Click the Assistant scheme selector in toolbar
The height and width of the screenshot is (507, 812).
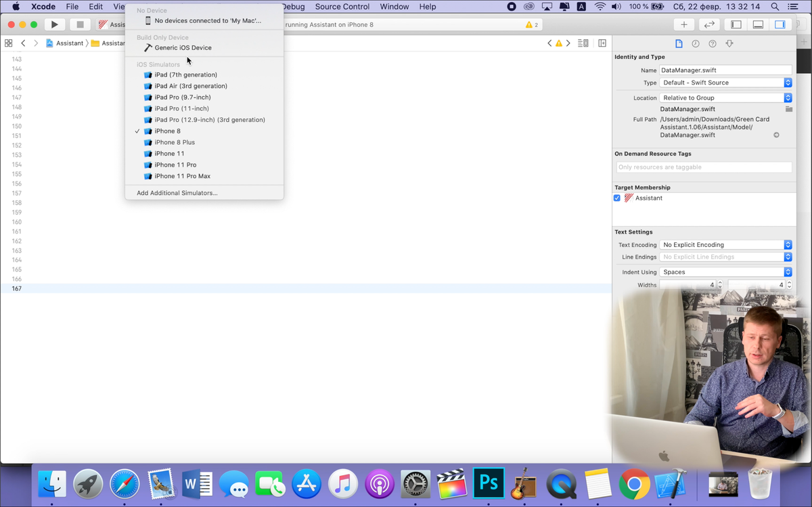pyautogui.click(x=112, y=24)
